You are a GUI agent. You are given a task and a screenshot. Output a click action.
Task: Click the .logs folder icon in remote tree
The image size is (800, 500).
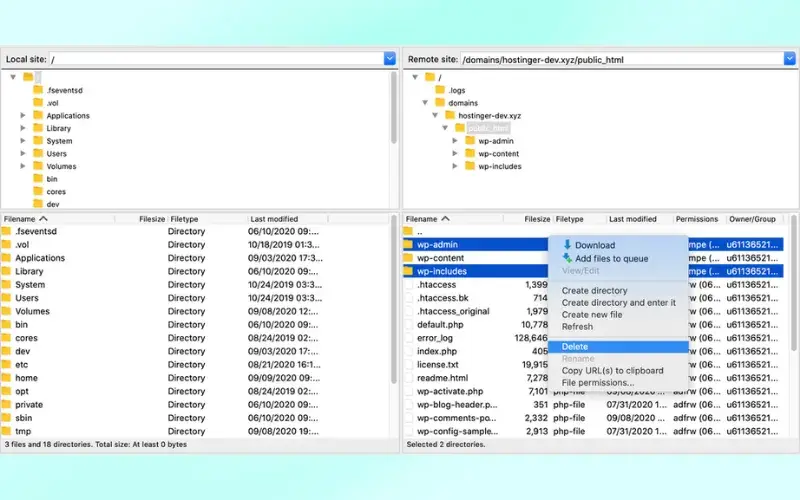pyautogui.click(x=440, y=90)
